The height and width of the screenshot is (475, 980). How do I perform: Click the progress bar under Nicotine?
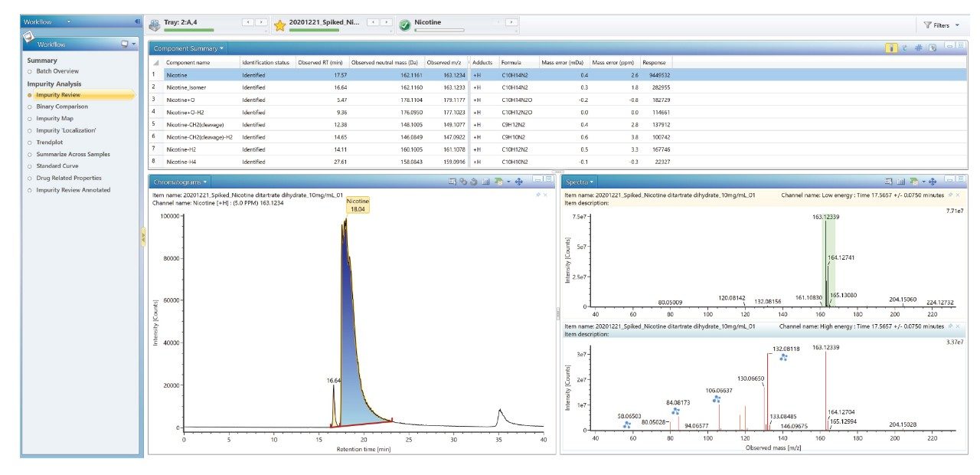click(439, 30)
